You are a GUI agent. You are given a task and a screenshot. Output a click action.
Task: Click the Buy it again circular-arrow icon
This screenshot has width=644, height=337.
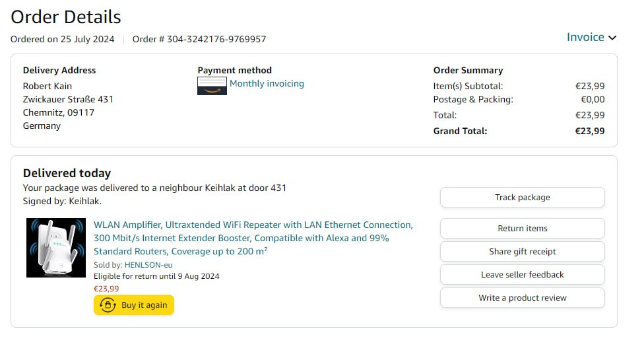pos(108,305)
